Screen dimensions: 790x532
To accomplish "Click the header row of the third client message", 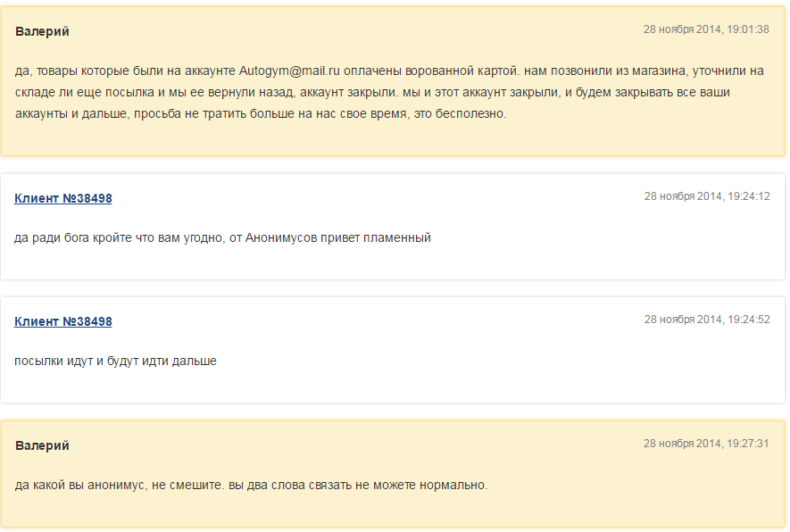I will 393,319.
